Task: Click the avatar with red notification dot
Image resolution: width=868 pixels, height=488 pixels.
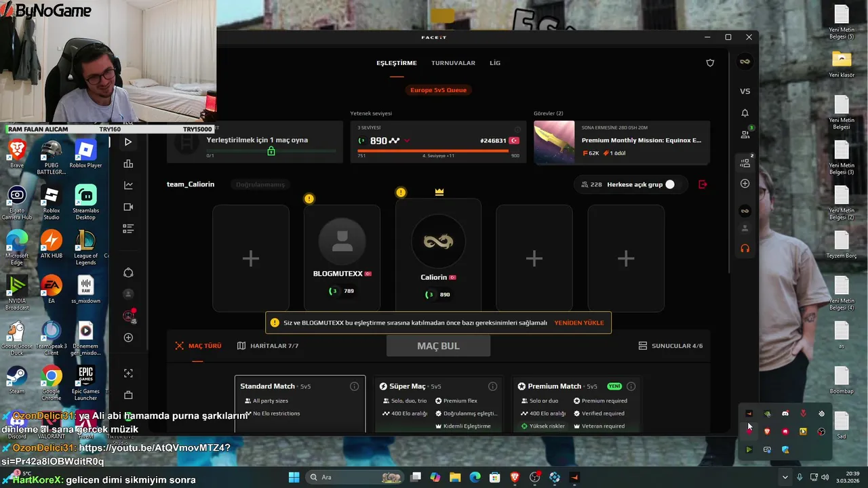Action: coord(129,316)
